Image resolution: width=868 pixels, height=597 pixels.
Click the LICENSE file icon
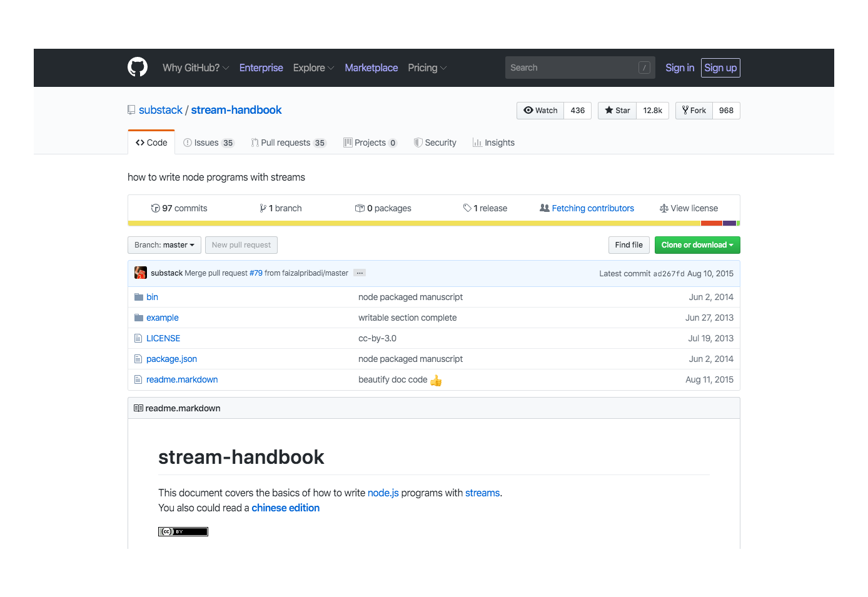138,338
